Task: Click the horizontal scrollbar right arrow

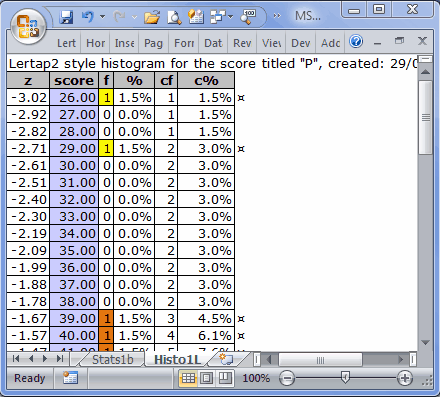Action: coord(401,360)
